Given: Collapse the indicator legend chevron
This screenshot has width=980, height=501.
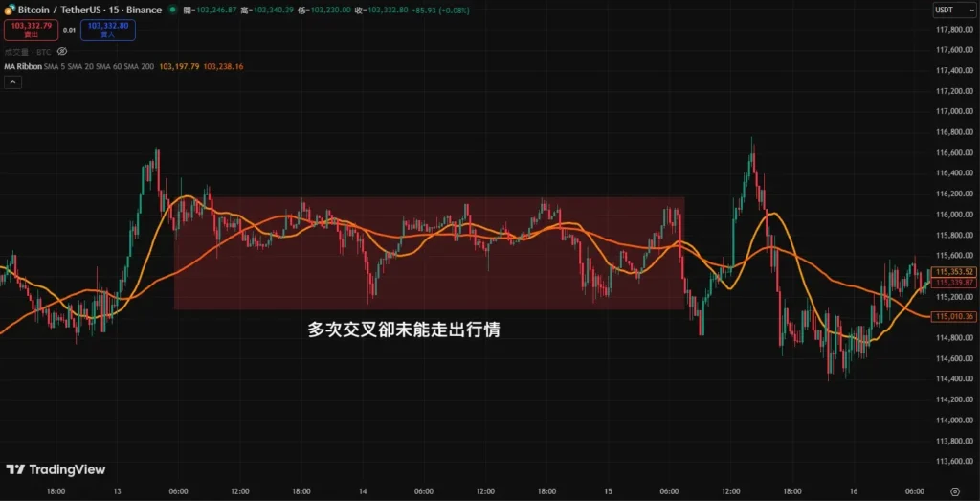Looking at the screenshot, I should pyautogui.click(x=13, y=83).
